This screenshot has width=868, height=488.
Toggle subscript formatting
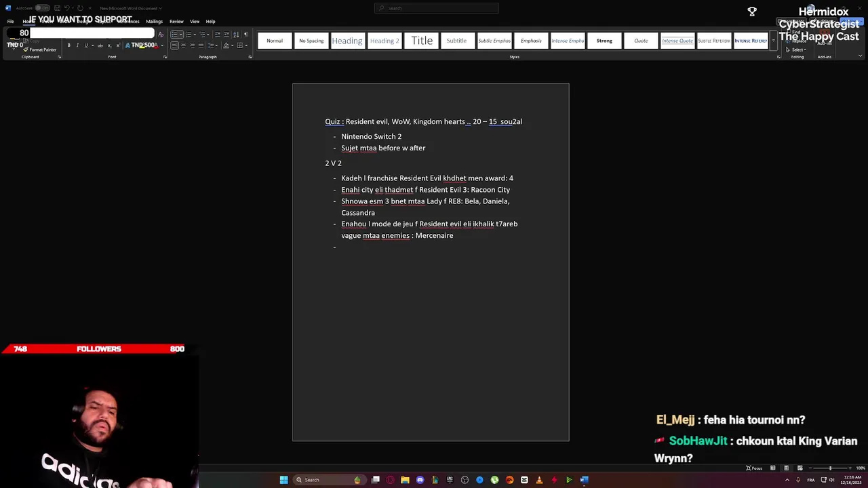point(109,45)
